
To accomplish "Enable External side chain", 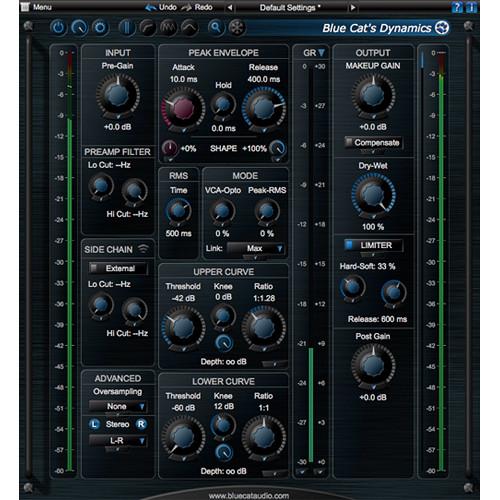I will (x=118, y=268).
